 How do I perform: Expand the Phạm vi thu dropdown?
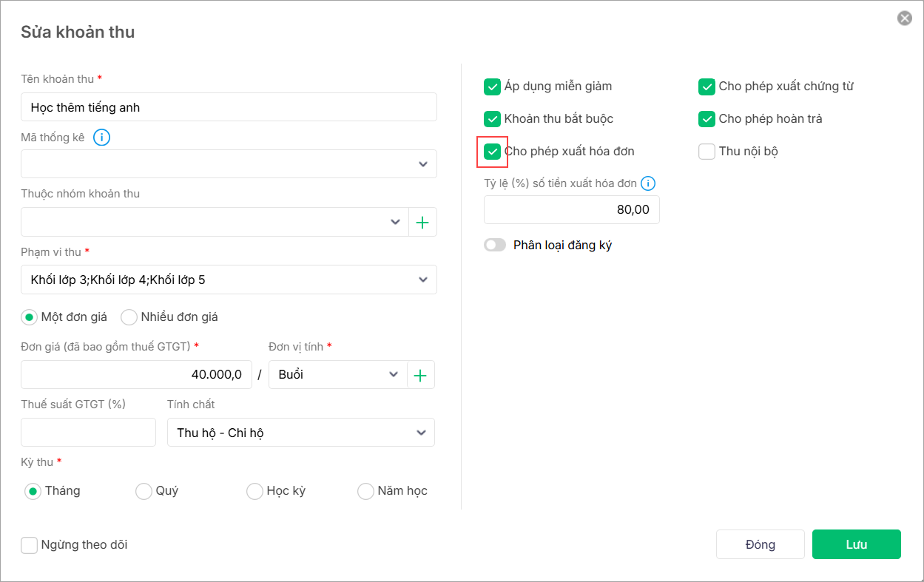click(229, 280)
